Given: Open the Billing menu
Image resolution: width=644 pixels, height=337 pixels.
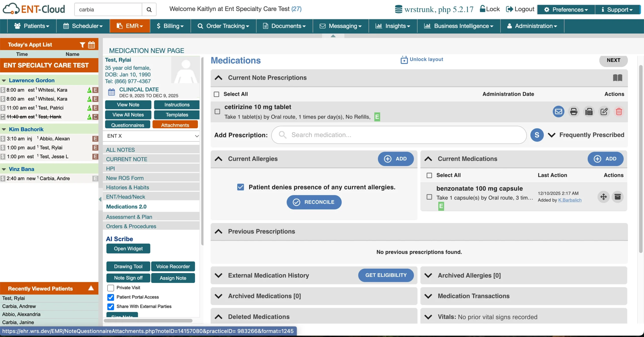Looking at the screenshot, I should click(170, 26).
